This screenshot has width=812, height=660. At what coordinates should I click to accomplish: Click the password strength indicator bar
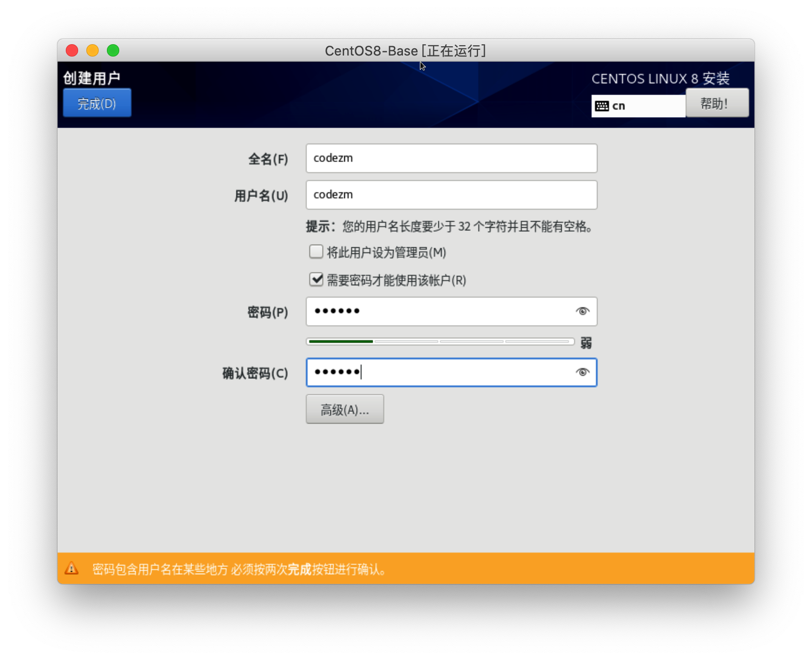440,341
